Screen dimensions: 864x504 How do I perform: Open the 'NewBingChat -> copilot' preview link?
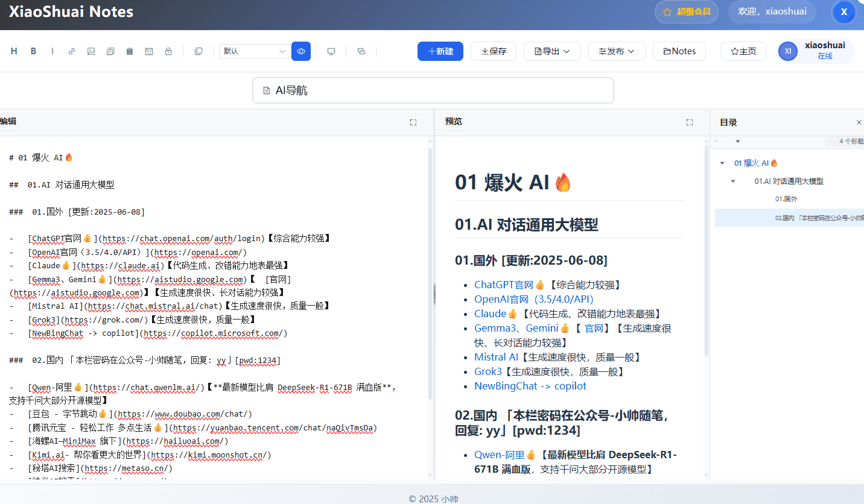530,386
